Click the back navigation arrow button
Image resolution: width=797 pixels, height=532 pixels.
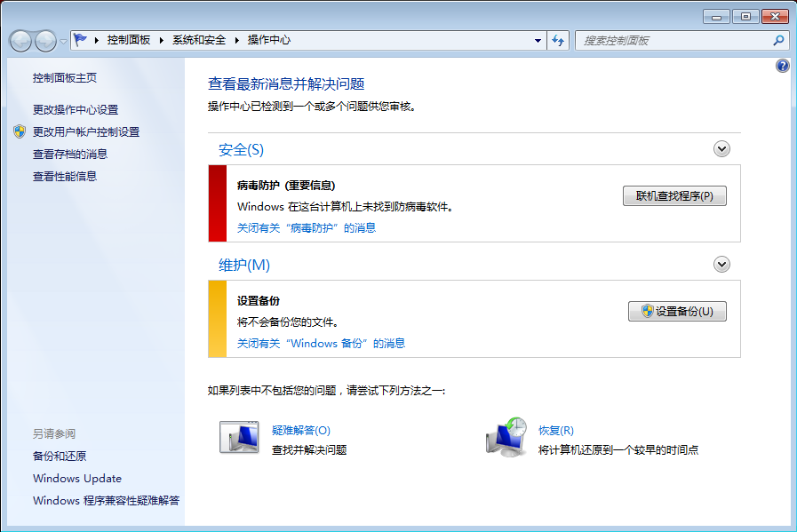click(20, 41)
